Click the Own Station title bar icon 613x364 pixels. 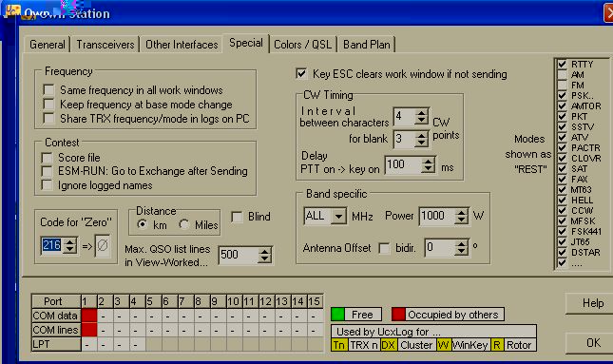pyautogui.click(x=12, y=11)
